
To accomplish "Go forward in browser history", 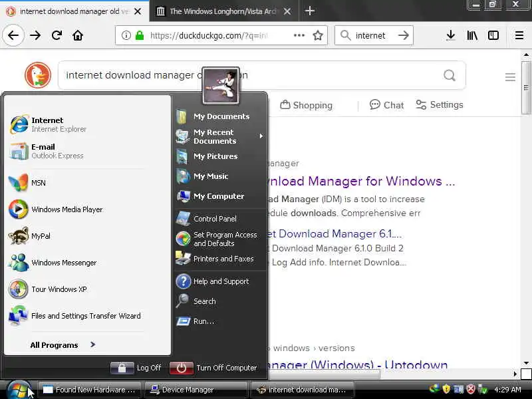I will tap(35, 35).
